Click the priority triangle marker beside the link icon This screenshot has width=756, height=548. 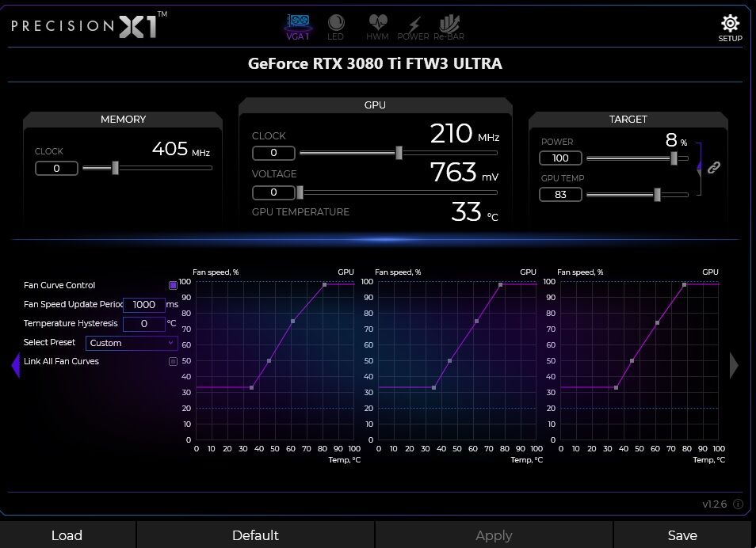coord(699,167)
